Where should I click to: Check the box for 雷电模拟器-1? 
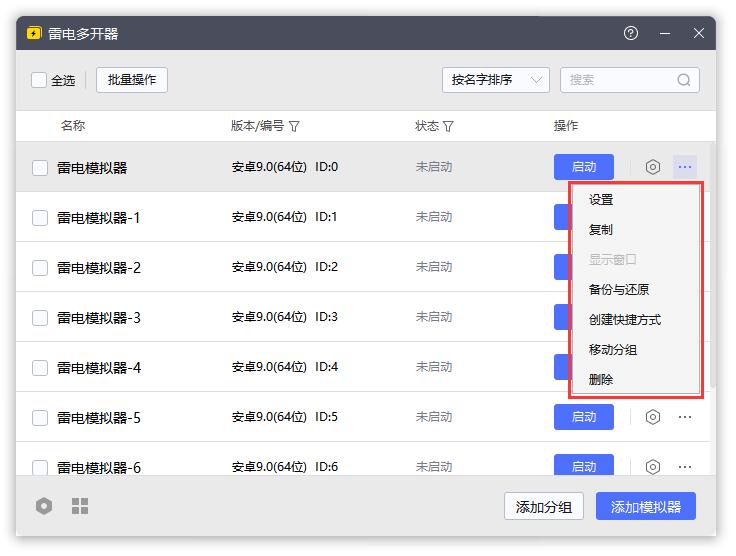click(x=40, y=218)
